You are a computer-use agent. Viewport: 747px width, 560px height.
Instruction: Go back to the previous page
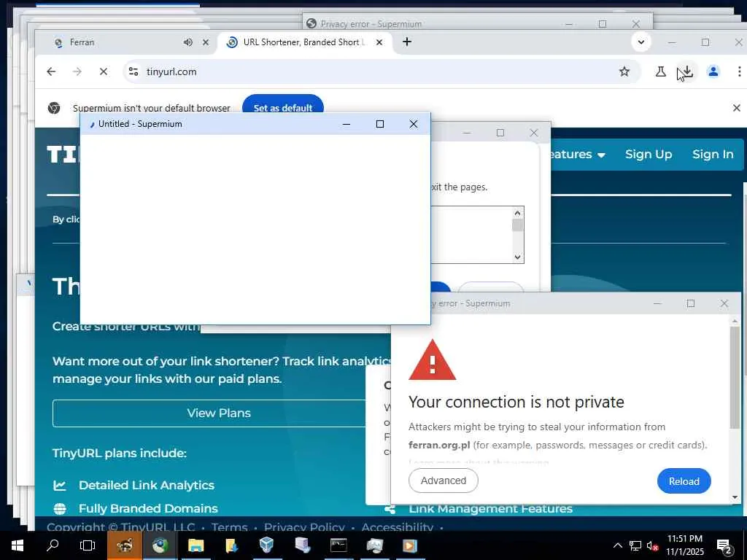(51, 71)
